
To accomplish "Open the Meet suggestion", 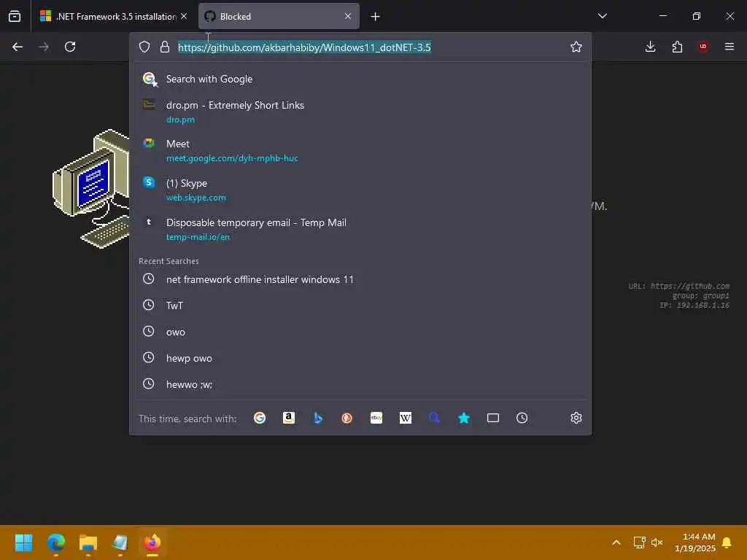I will pyautogui.click(x=360, y=150).
